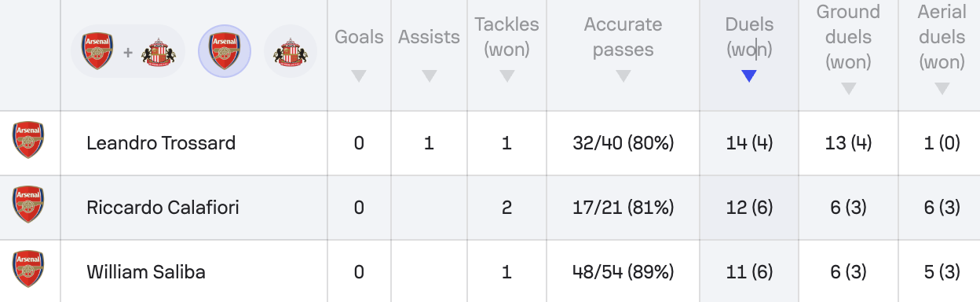This screenshot has height=302, width=980.
Task: Open Leandro Trossard's player page
Action: tap(161, 143)
